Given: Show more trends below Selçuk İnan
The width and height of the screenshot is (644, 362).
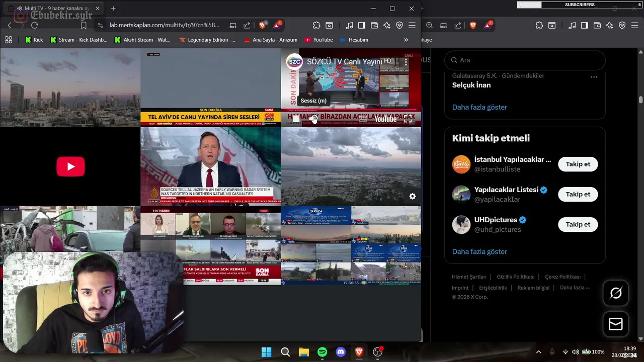Looking at the screenshot, I should coord(479,107).
